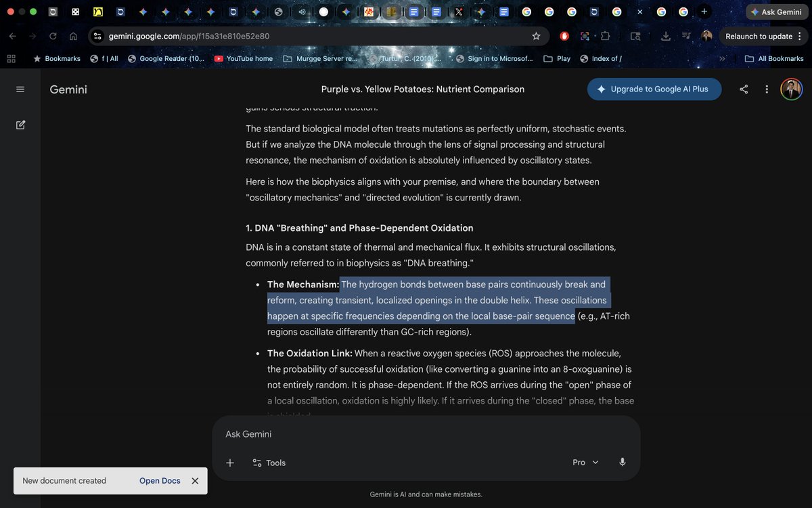Screen dimensions: 812x508
Task: Open the Gemini main menu hamburger icon
Action: pos(20,89)
